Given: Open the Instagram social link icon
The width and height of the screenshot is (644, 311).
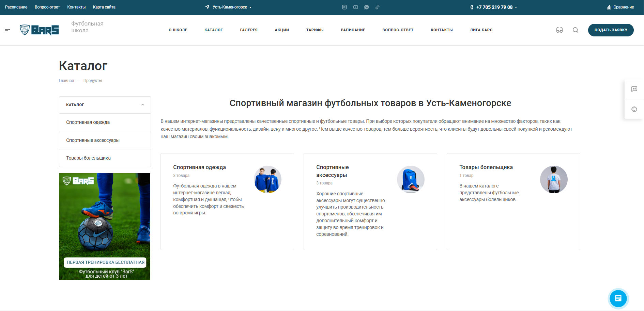Looking at the screenshot, I should point(344,7).
